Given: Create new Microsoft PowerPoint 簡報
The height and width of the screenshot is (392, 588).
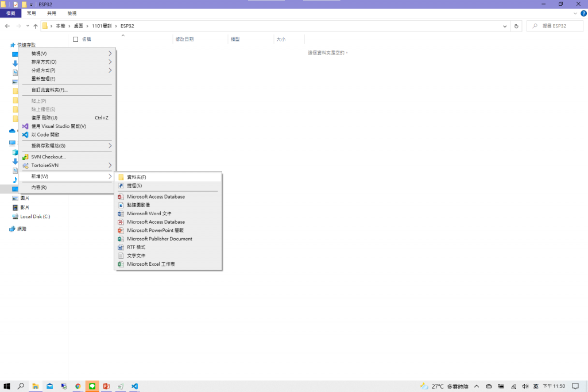Looking at the screenshot, I should tap(168, 230).
